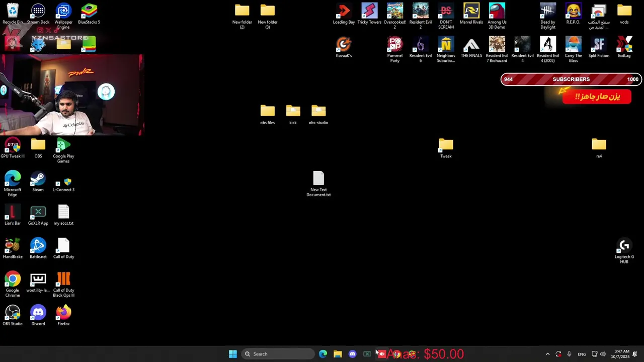Open Dead by Daylight icon
Image resolution: width=644 pixels, height=362 pixels.
click(548, 16)
